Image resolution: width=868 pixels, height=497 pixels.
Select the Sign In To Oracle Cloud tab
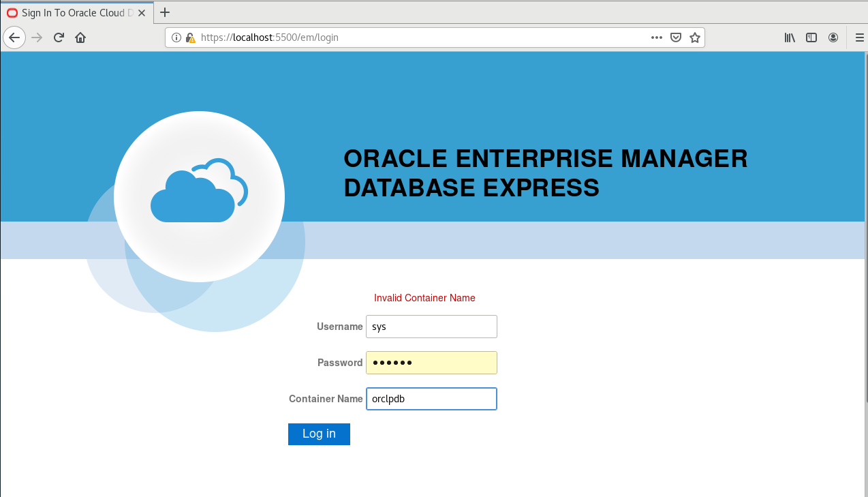point(76,13)
